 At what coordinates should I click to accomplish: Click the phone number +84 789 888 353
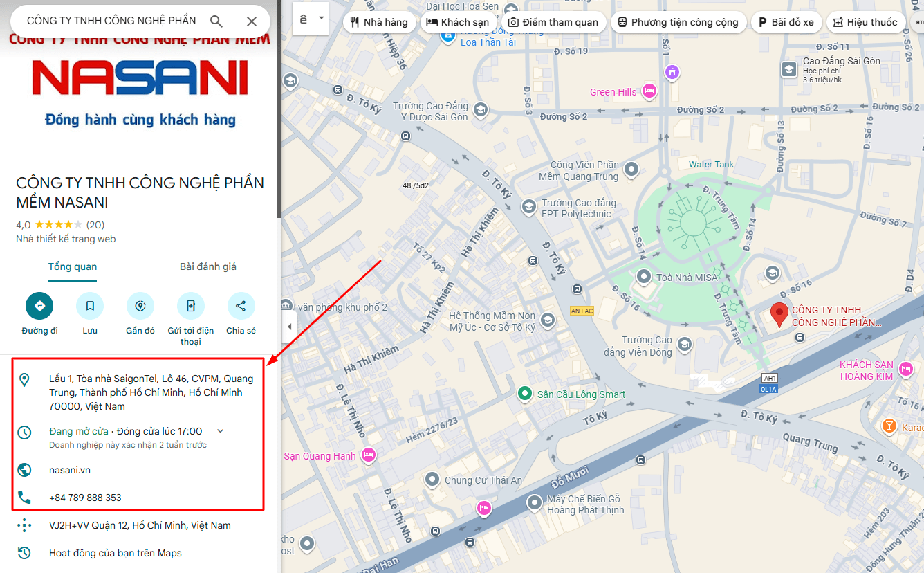(85, 498)
